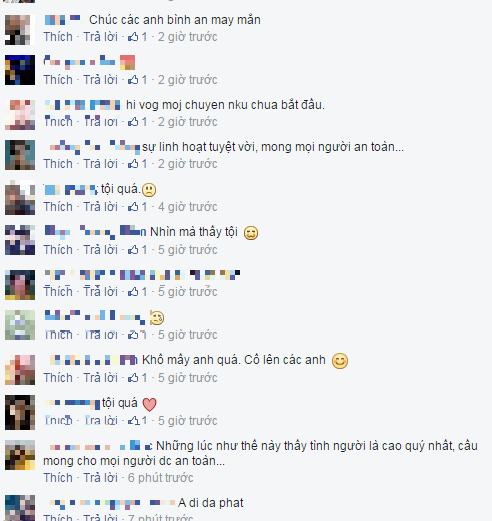Open profile picture beside 'A di da phat' comment

tap(20, 508)
